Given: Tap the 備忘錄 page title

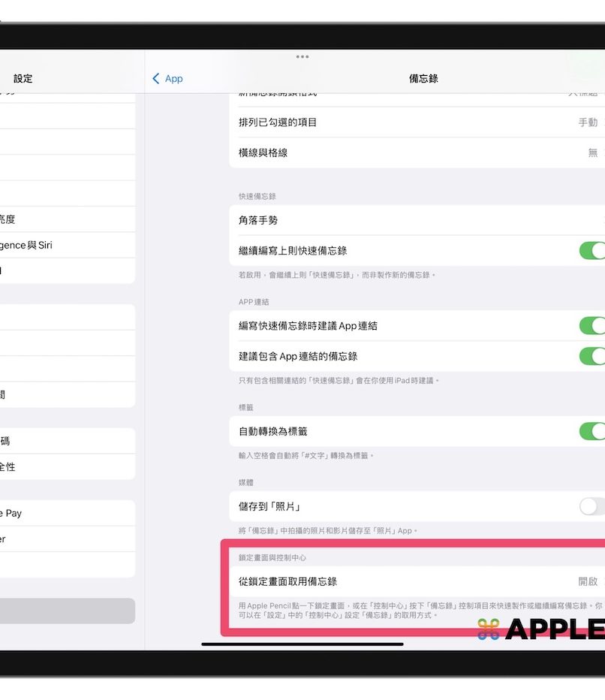Looking at the screenshot, I should 423,79.
